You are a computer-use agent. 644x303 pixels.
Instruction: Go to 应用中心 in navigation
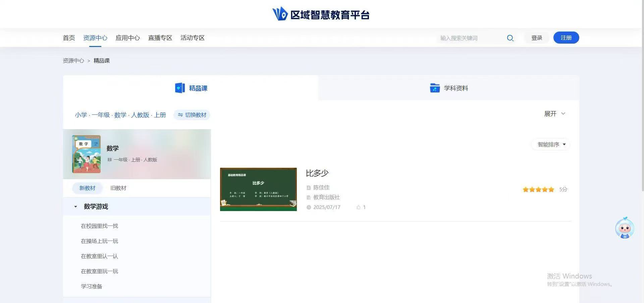click(x=127, y=38)
